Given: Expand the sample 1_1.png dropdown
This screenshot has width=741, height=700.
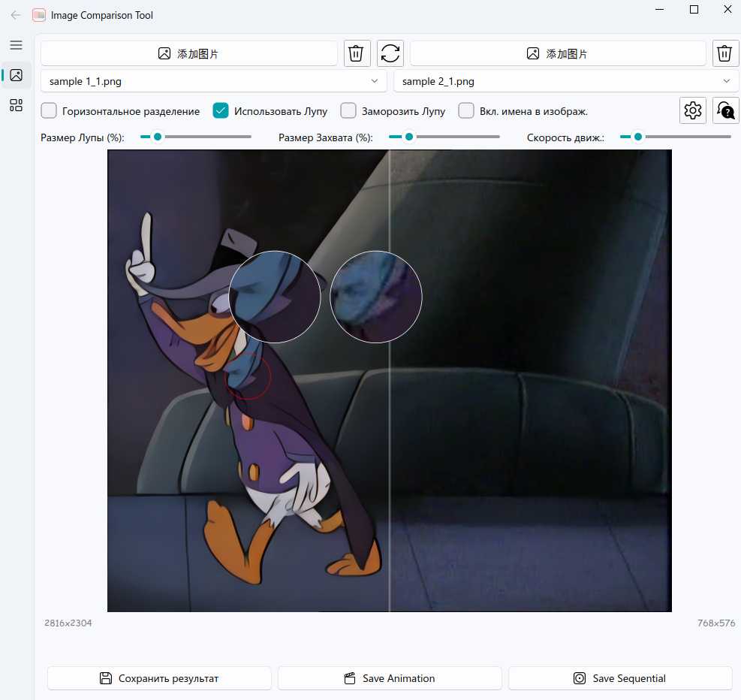Looking at the screenshot, I should (214, 81).
